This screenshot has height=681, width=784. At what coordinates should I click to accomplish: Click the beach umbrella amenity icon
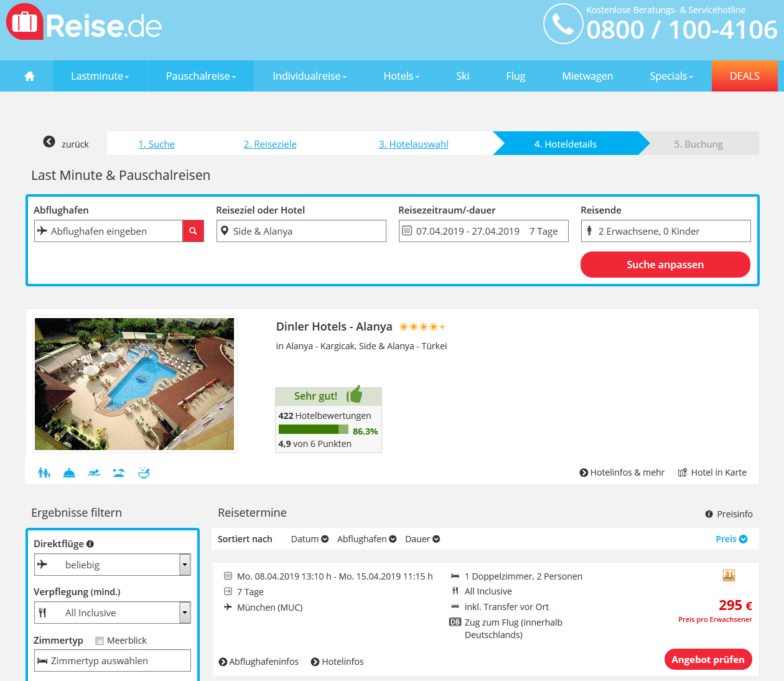(119, 472)
